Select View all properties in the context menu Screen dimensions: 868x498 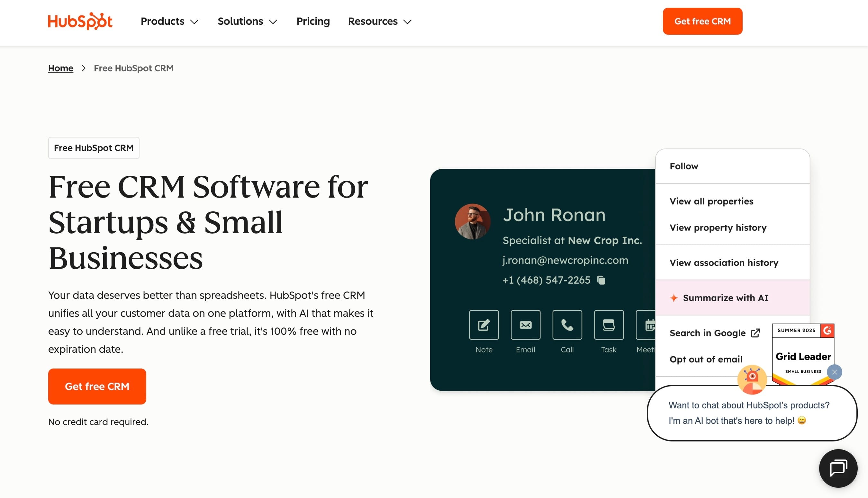pyautogui.click(x=711, y=201)
